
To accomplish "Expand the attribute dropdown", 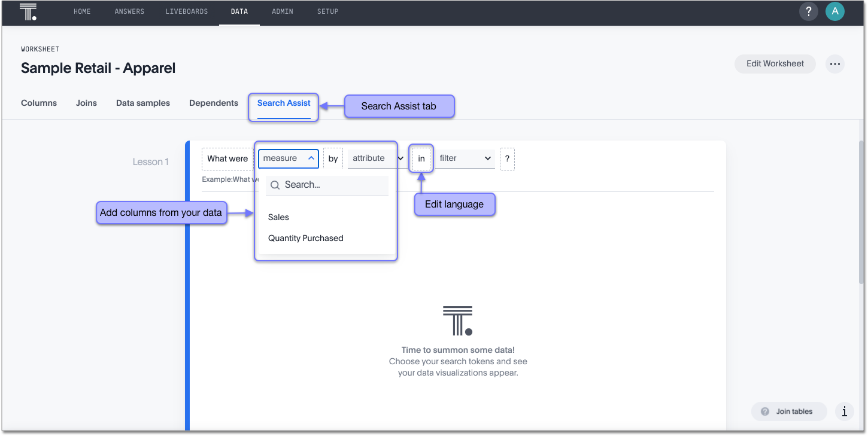I will [377, 158].
